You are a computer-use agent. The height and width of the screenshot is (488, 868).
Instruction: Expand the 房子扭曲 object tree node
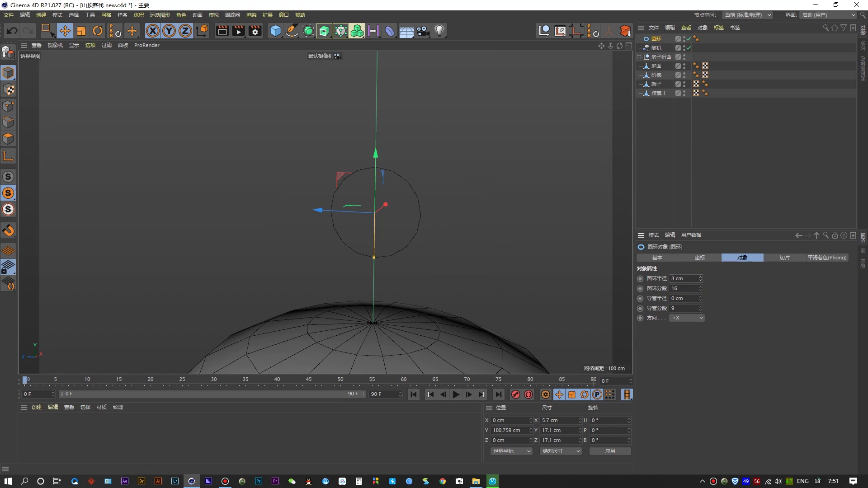(x=639, y=57)
